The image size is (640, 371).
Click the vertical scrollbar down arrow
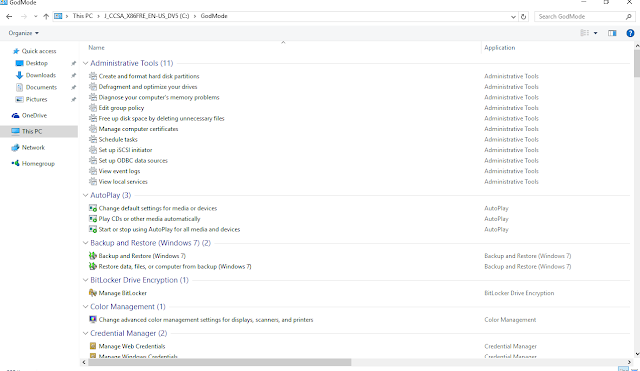coord(637,354)
